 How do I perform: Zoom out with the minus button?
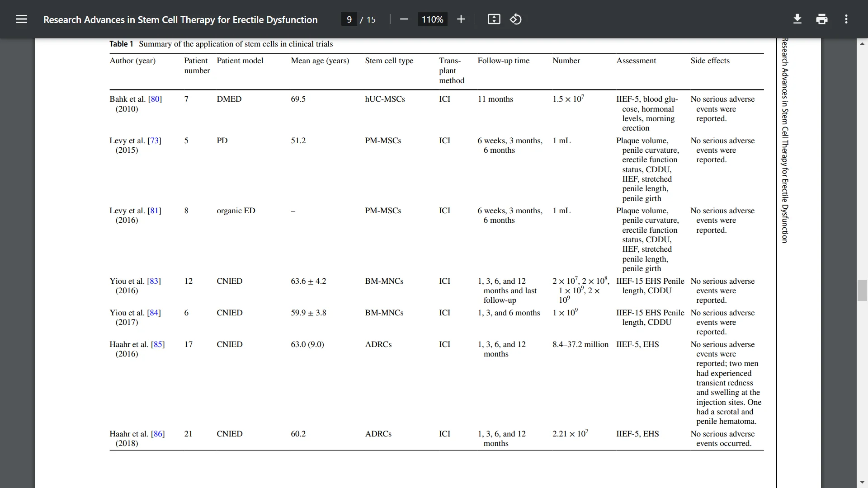tap(404, 19)
